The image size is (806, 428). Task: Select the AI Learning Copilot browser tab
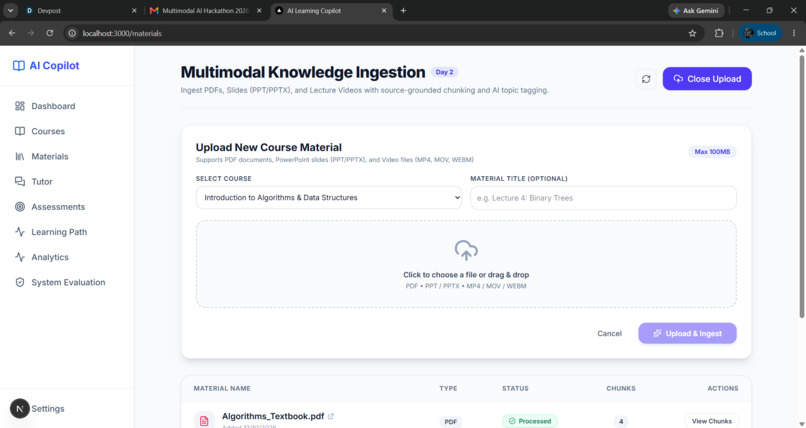[332, 10]
